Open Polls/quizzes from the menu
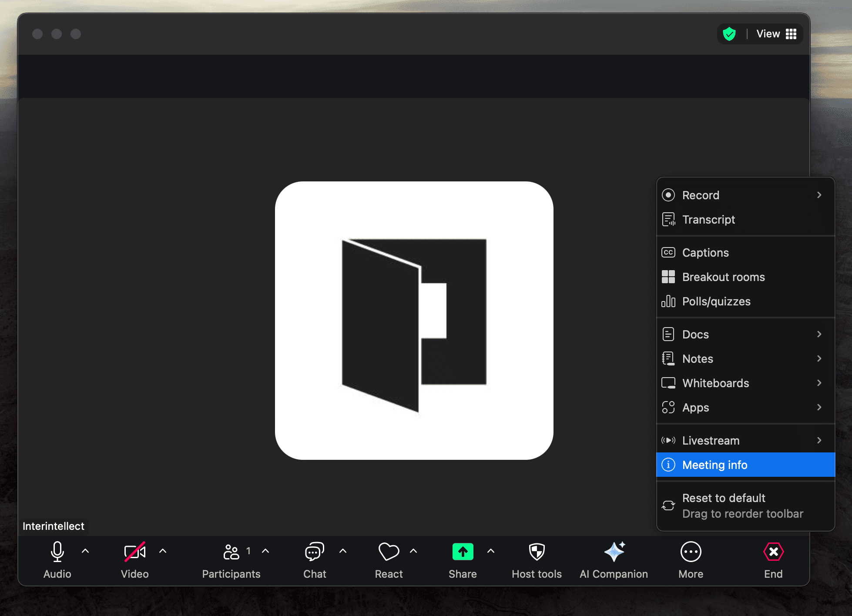Screen dimensions: 852x616 pyautogui.click(x=745, y=301)
